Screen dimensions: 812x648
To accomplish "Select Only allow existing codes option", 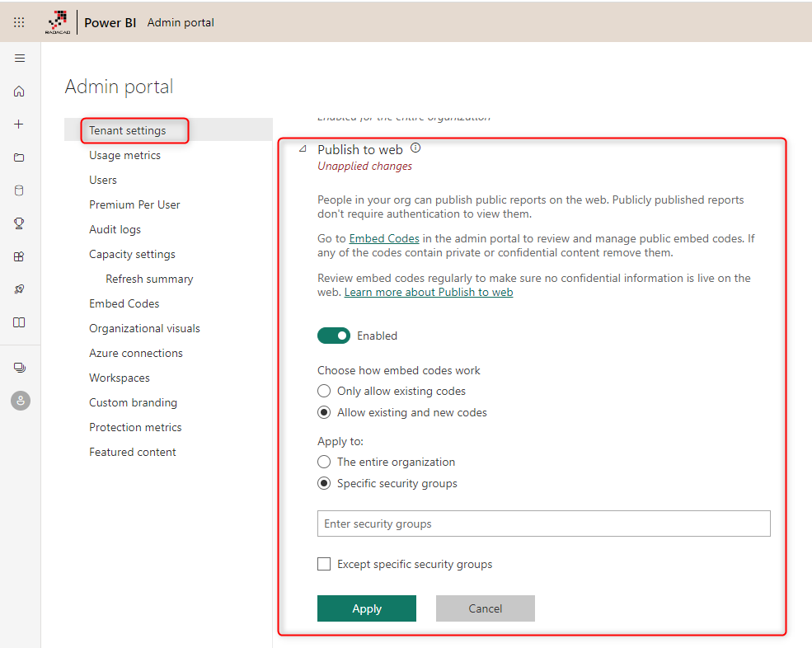I will pos(324,391).
